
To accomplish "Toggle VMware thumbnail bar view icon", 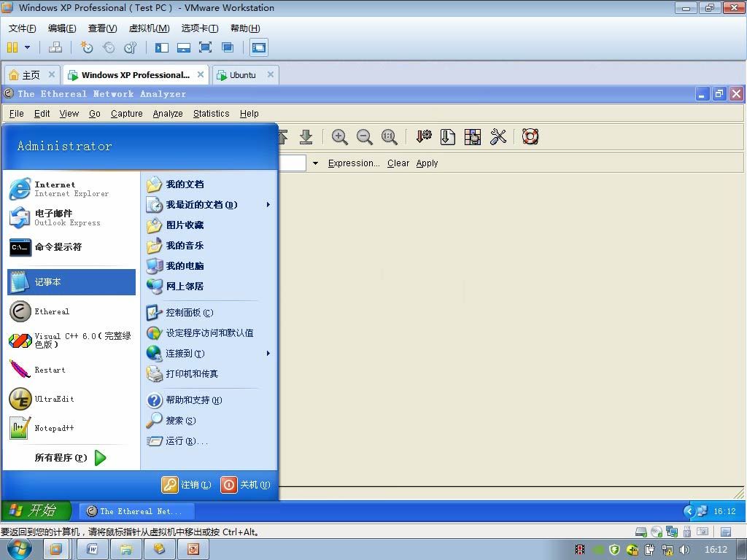I will point(184,47).
